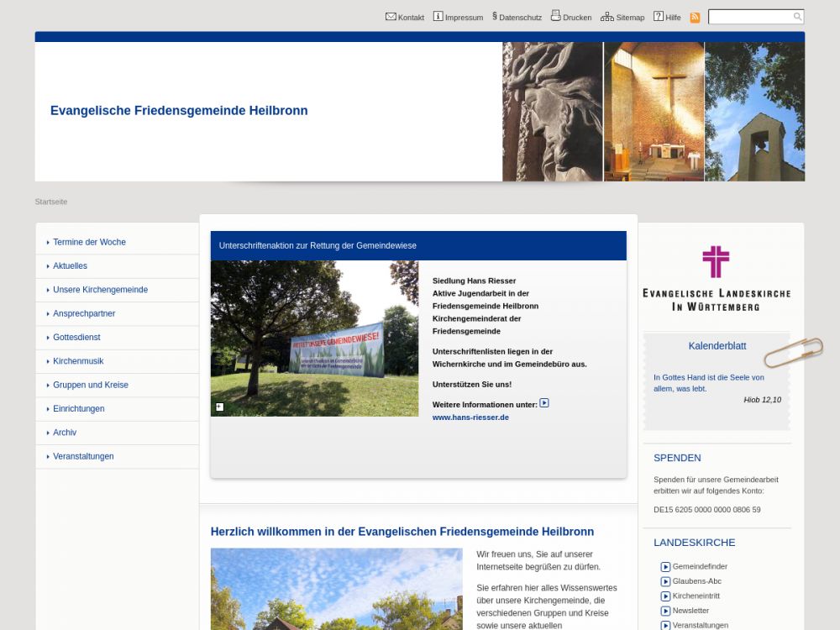Open the Archiv menu entry
Image resolution: width=840 pixels, height=630 pixels.
click(65, 433)
